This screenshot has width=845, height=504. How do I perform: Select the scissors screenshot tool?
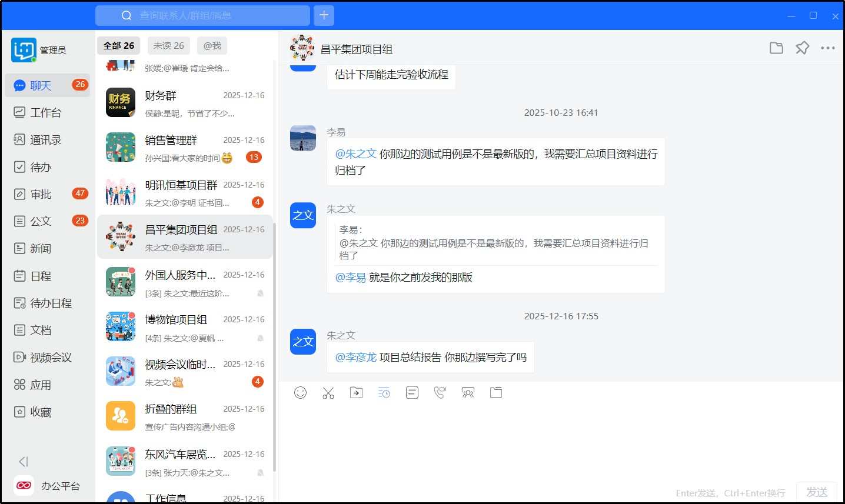pyautogui.click(x=328, y=393)
